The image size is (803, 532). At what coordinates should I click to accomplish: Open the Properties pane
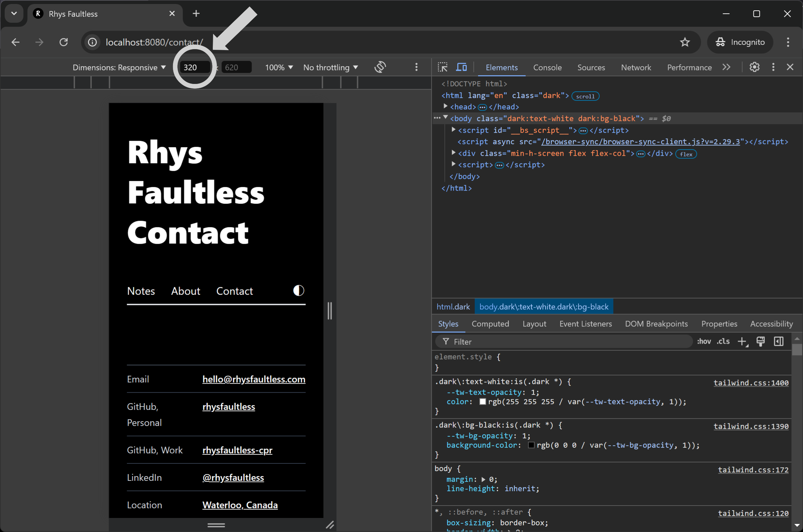[x=719, y=324]
